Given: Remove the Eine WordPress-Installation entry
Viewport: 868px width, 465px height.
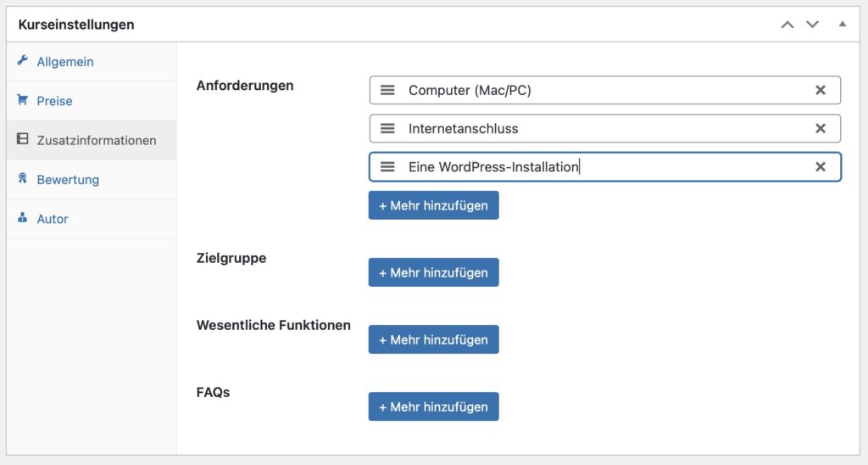Looking at the screenshot, I should coord(821,167).
